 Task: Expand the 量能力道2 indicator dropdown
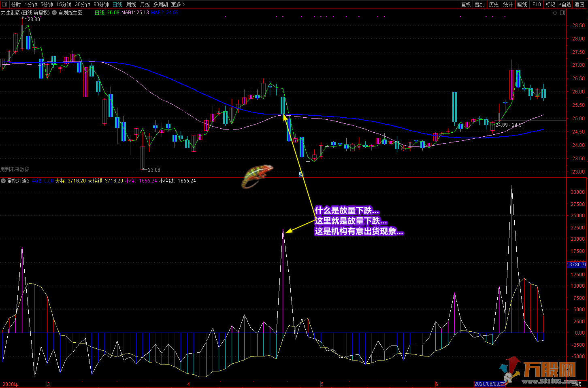pos(3,181)
